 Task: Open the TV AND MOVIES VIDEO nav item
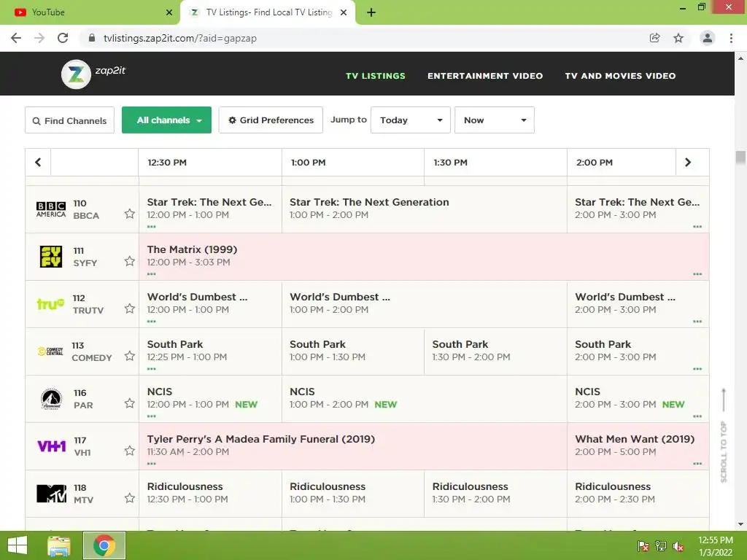pyautogui.click(x=620, y=76)
